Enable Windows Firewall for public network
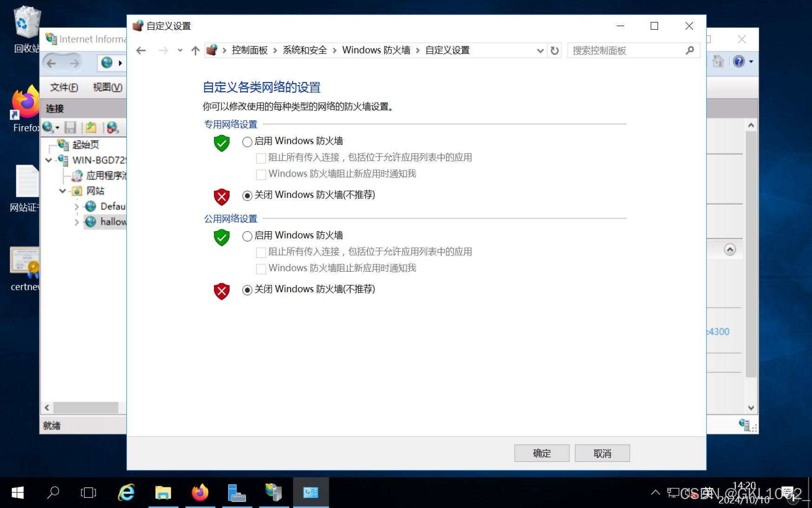Screen dimensions: 812x508 click(247, 236)
